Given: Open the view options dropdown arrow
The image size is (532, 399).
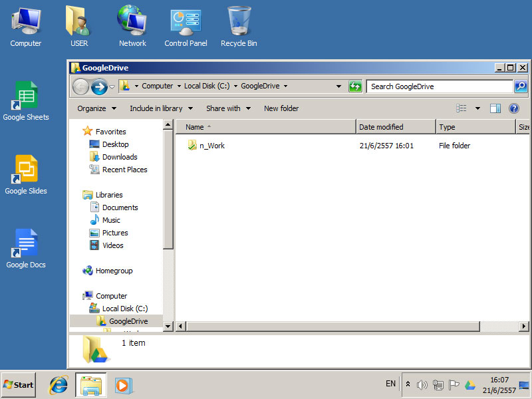Looking at the screenshot, I should coord(477,108).
